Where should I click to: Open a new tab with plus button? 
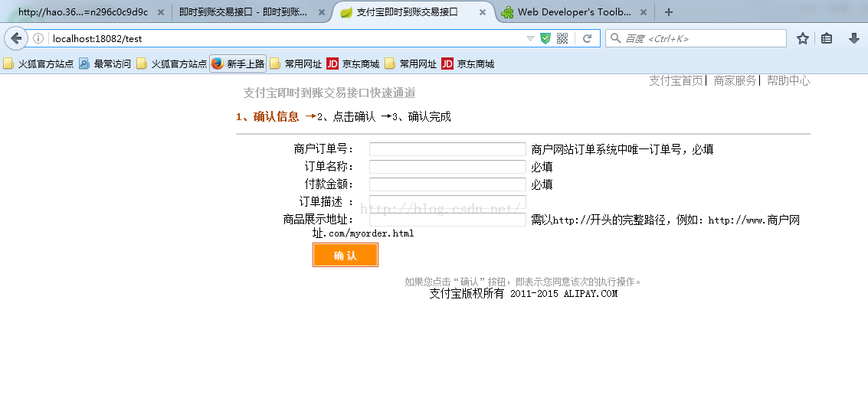click(669, 12)
